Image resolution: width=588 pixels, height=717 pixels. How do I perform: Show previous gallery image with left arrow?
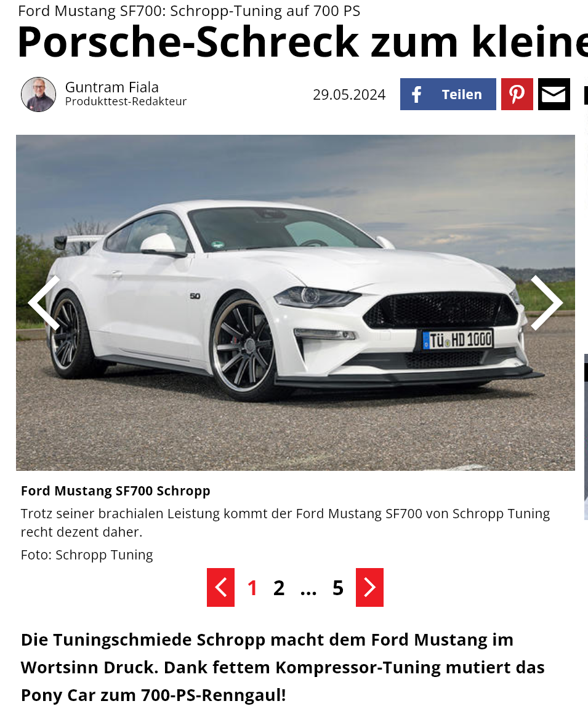(x=44, y=302)
